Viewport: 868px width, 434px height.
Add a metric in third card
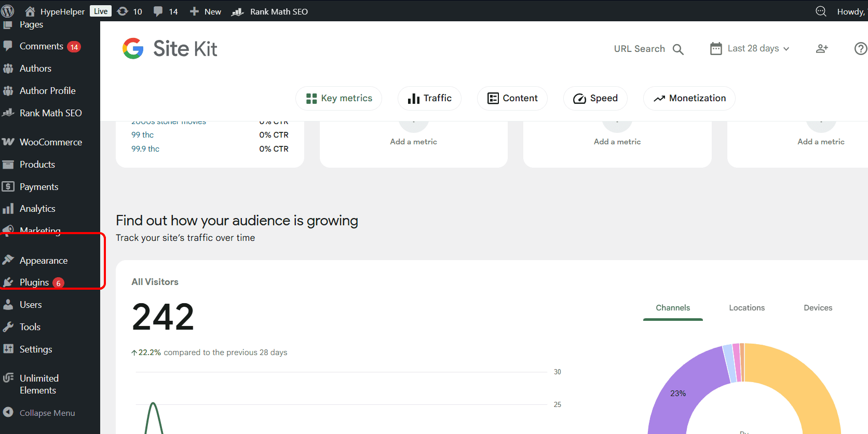click(617, 142)
